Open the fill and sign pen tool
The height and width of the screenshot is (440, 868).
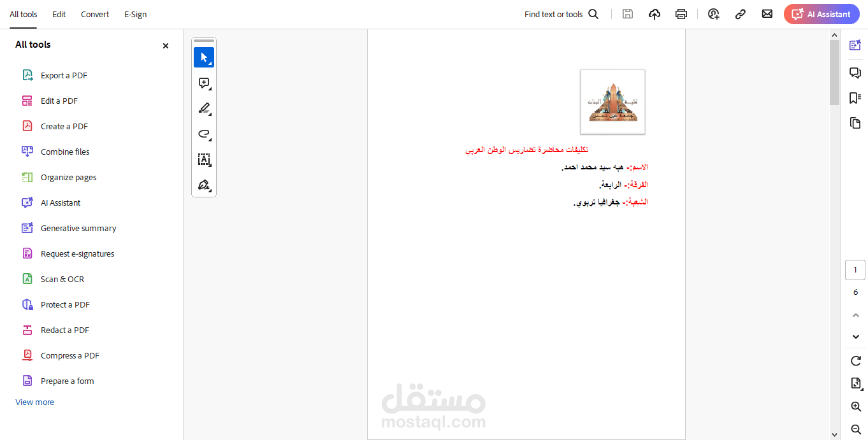click(204, 185)
